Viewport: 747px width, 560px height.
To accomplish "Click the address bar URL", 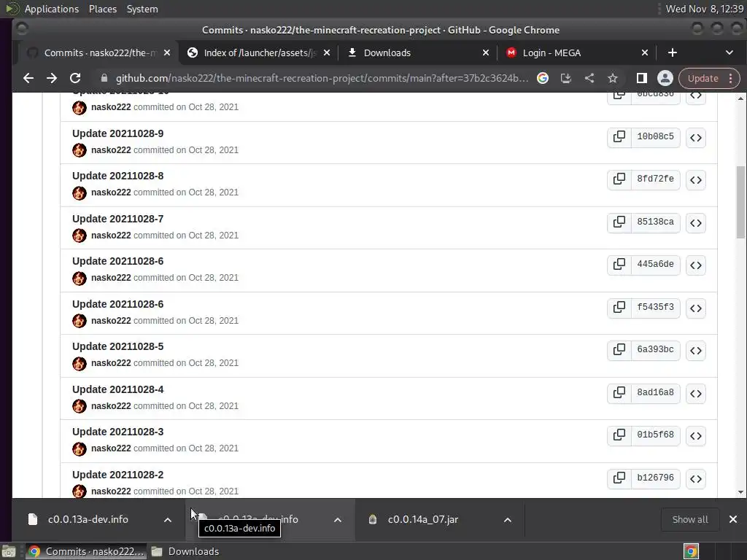I will click(x=322, y=78).
